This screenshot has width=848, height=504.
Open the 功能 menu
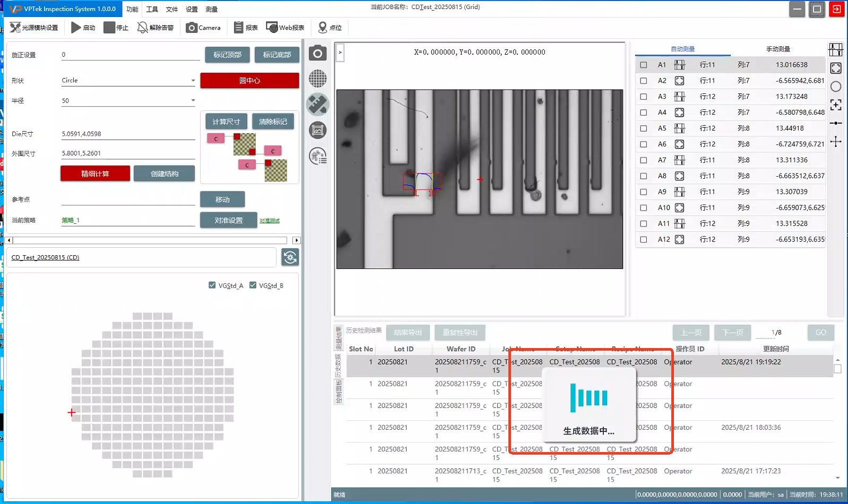pos(132,9)
